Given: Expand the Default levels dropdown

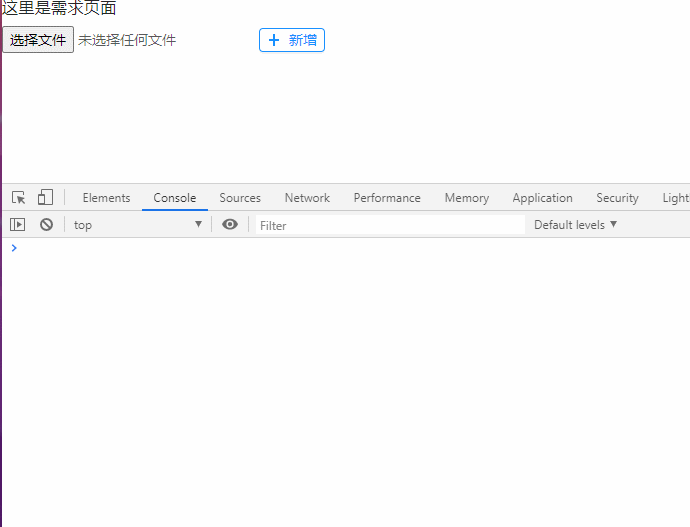Looking at the screenshot, I should tap(575, 225).
